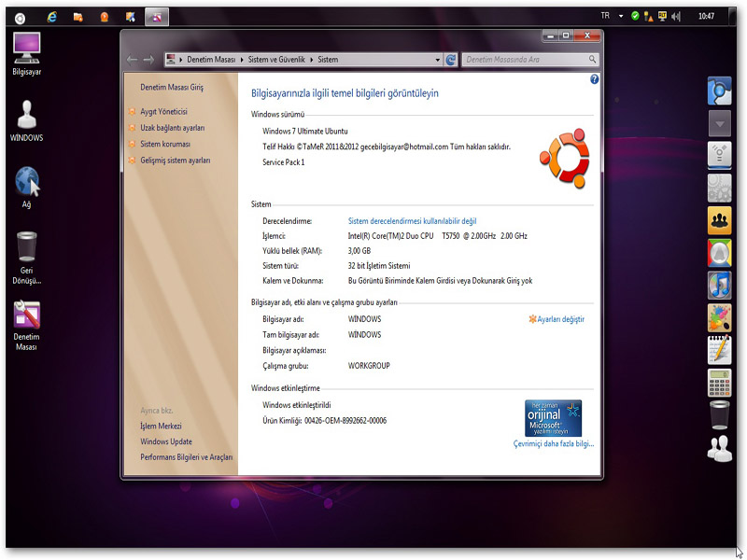The image size is (747, 560).
Task: Open Internet Explorer from the top taskbar
Action: (51, 16)
